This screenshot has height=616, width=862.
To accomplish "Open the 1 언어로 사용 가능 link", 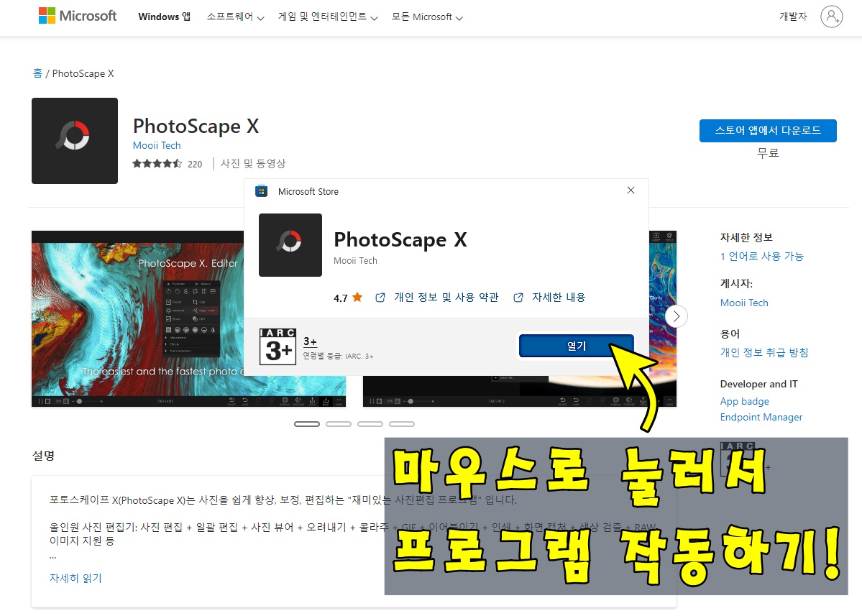I will pos(762,256).
